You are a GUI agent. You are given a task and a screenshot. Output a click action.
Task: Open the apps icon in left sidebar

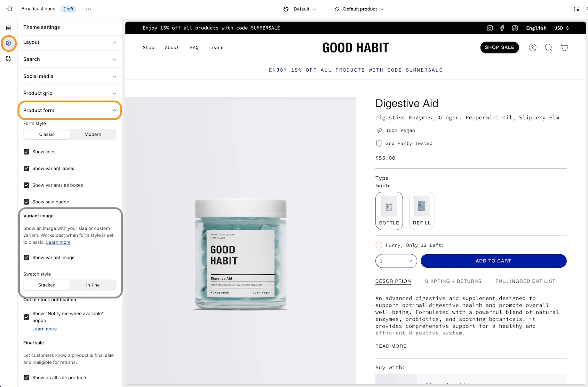(x=8, y=58)
